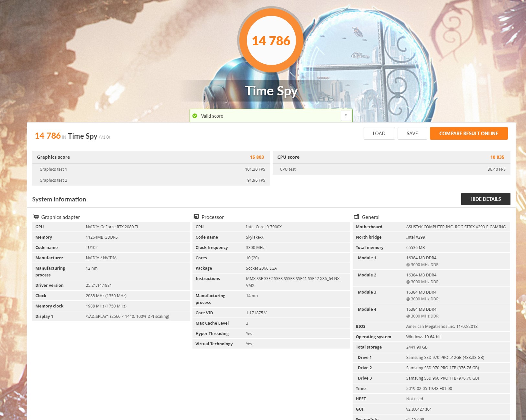The width and height of the screenshot is (526, 420).
Task: Select CPU test result 36.40 FPS
Action: click(497, 169)
